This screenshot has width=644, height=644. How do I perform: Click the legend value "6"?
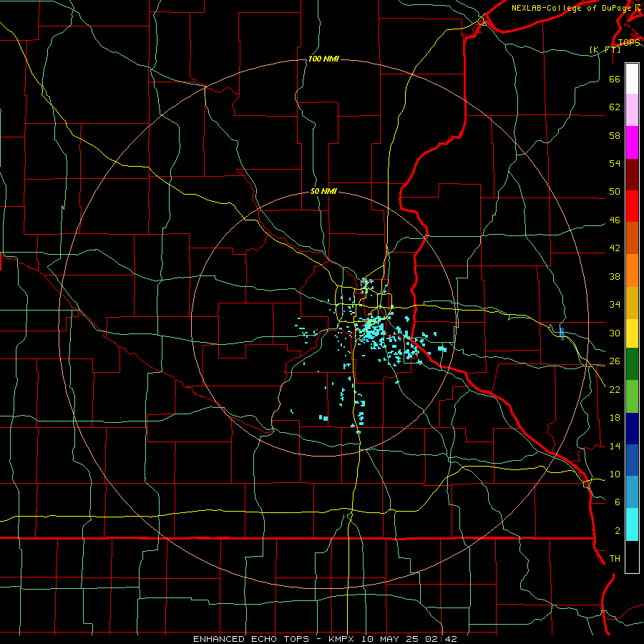[x=618, y=502]
